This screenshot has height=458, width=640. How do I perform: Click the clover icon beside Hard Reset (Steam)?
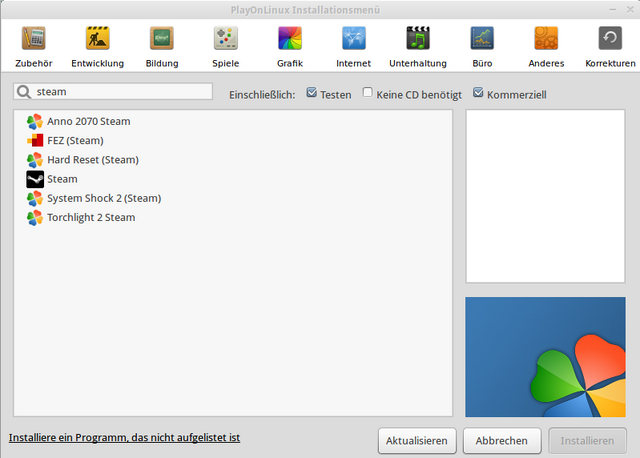point(35,160)
